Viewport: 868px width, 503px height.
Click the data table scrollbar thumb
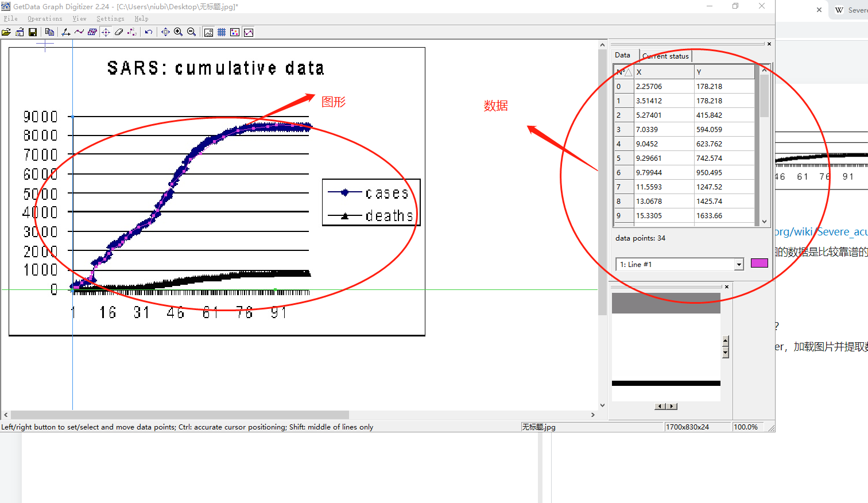click(x=764, y=96)
